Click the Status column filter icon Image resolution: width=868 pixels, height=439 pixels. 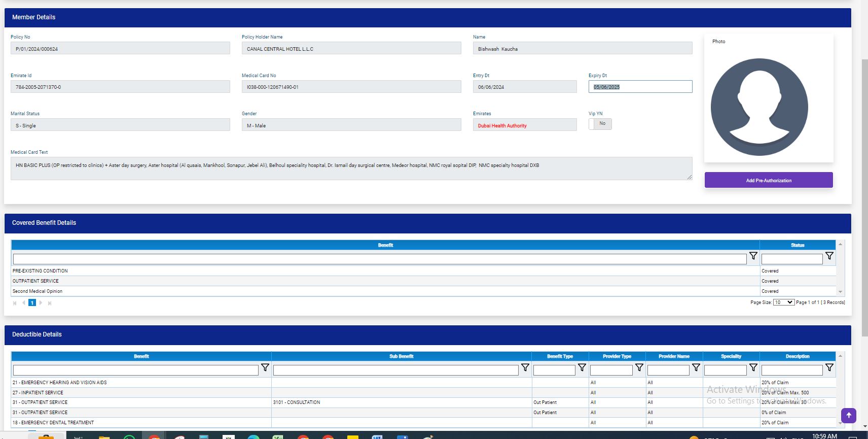(x=829, y=256)
